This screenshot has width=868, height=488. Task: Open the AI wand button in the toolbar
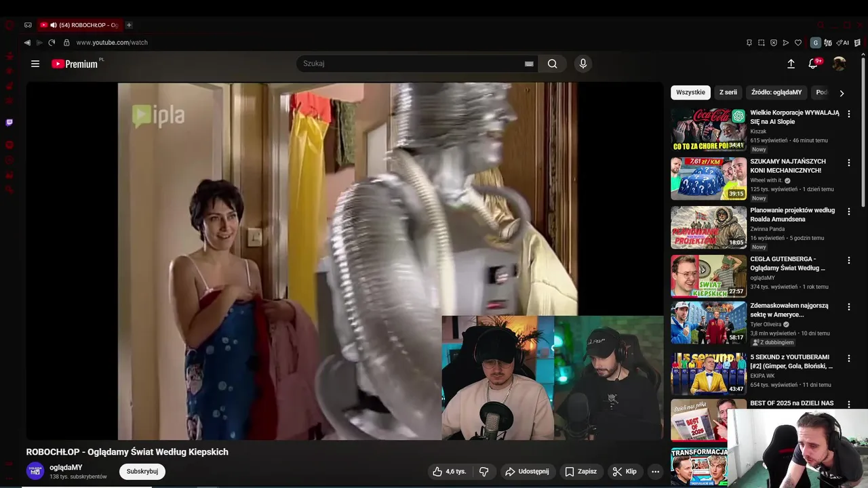pyautogui.click(x=844, y=43)
